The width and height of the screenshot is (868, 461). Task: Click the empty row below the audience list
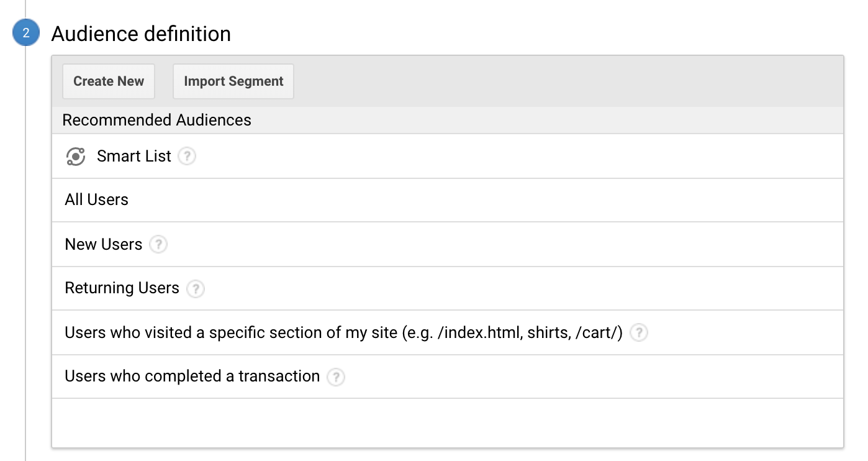pyautogui.click(x=447, y=422)
